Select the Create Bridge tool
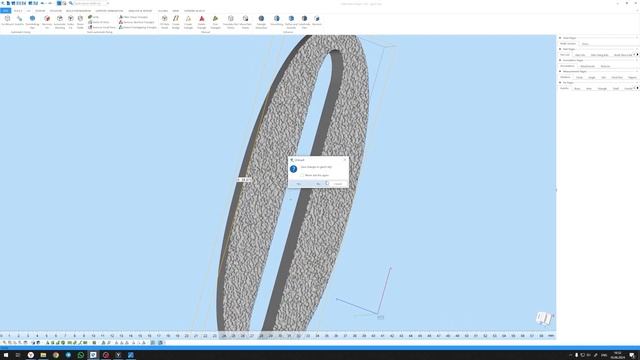This screenshot has height=360, width=640. click(176, 22)
